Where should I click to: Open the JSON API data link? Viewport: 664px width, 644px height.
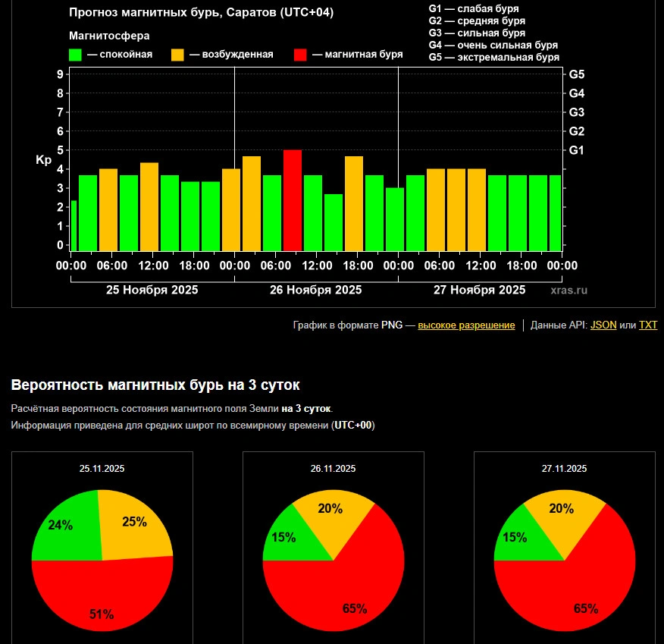(603, 325)
